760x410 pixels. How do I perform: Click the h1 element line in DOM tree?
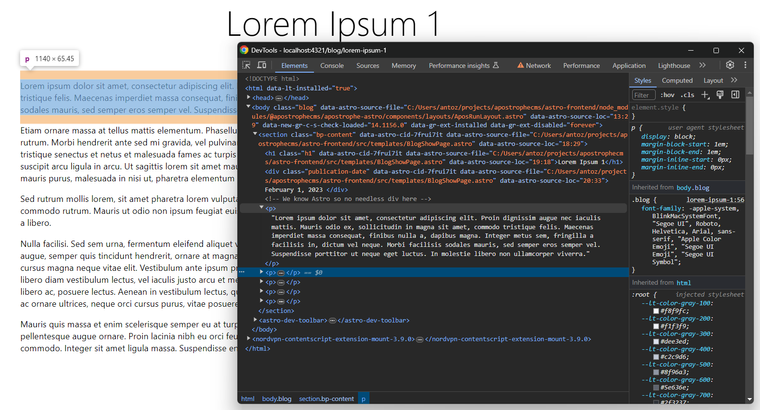tap(444, 158)
